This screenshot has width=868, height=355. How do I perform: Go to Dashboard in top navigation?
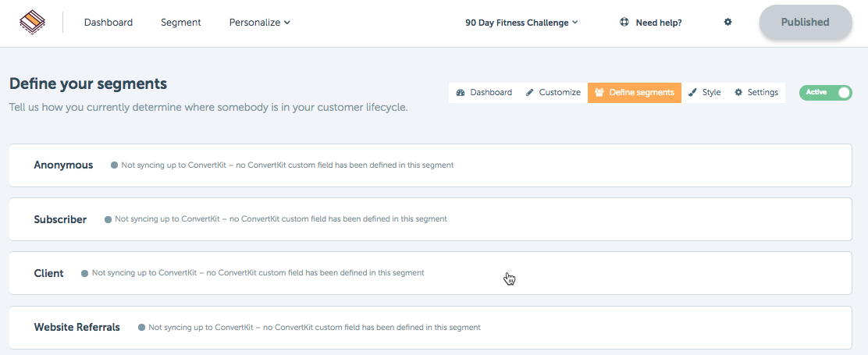tap(108, 23)
